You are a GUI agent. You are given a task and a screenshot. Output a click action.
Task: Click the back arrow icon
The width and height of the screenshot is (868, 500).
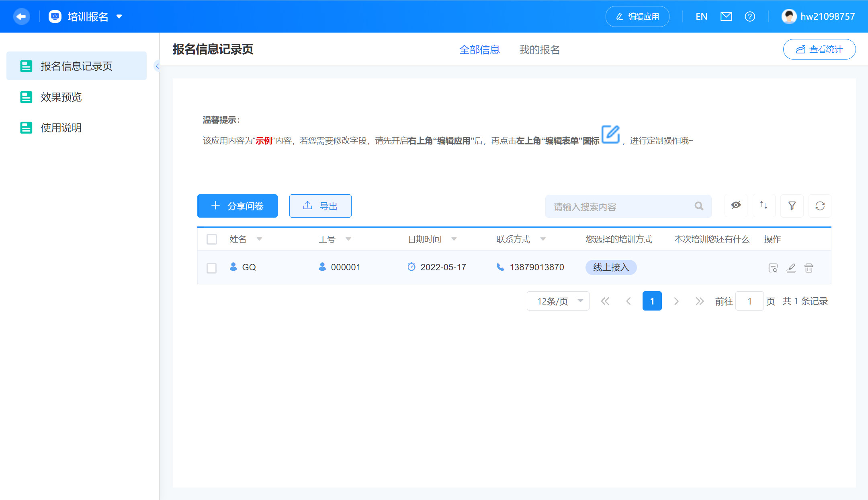coord(21,16)
